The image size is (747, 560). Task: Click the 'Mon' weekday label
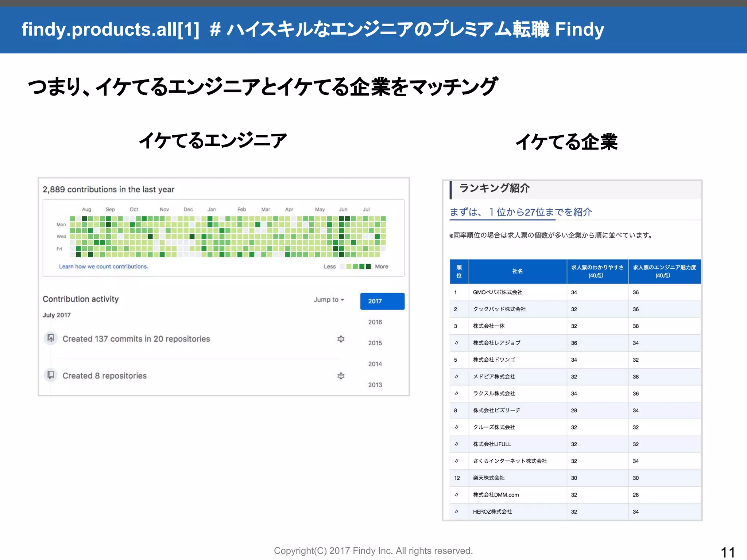[61, 225]
